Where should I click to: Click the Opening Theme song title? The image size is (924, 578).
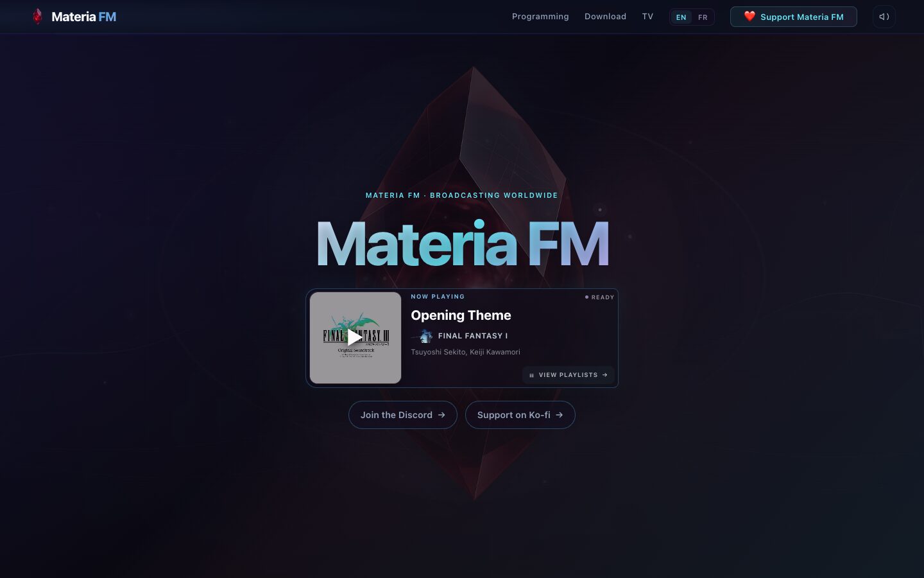tap(461, 315)
